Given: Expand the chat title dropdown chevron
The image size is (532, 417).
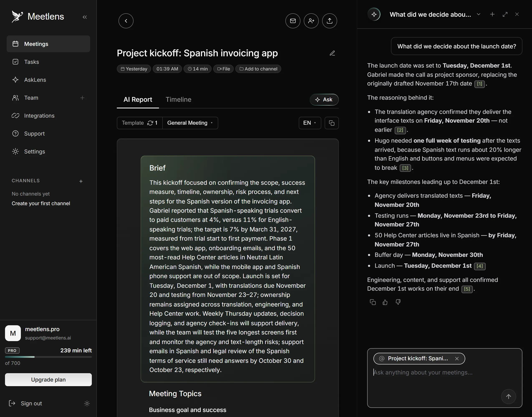Looking at the screenshot, I should (479, 14).
